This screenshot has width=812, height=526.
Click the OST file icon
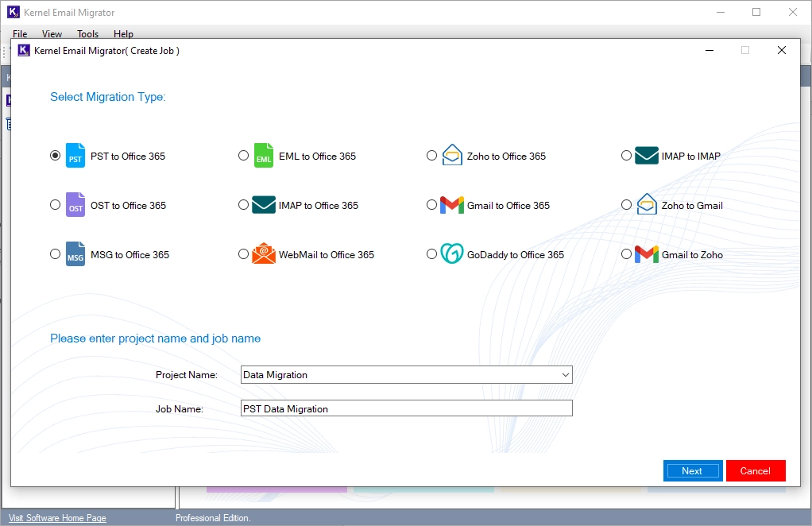point(75,204)
